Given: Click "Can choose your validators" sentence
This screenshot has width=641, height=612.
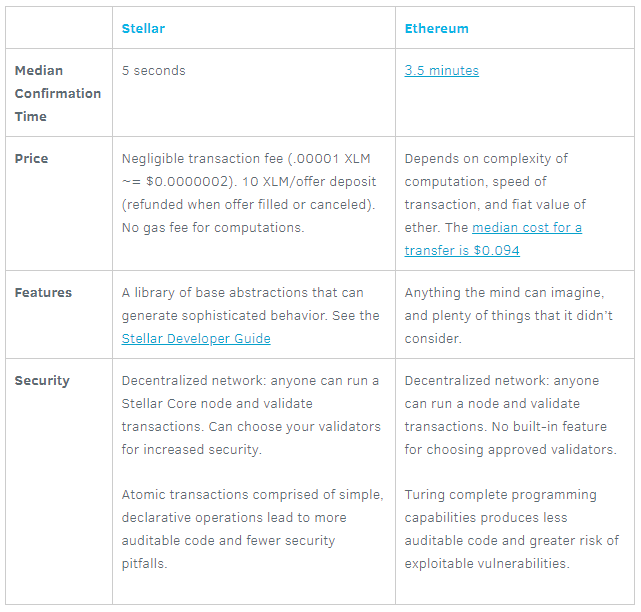Looking at the screenshot, I should tap(300, 426).
